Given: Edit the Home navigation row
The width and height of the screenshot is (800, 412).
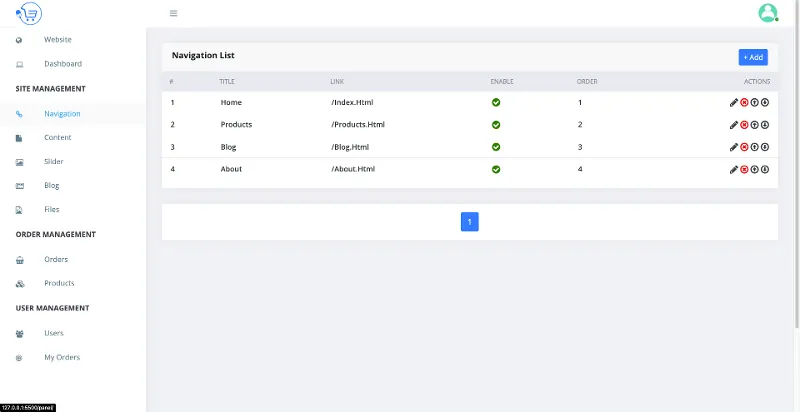Looking at the screenshot, I should pos(734,103).
